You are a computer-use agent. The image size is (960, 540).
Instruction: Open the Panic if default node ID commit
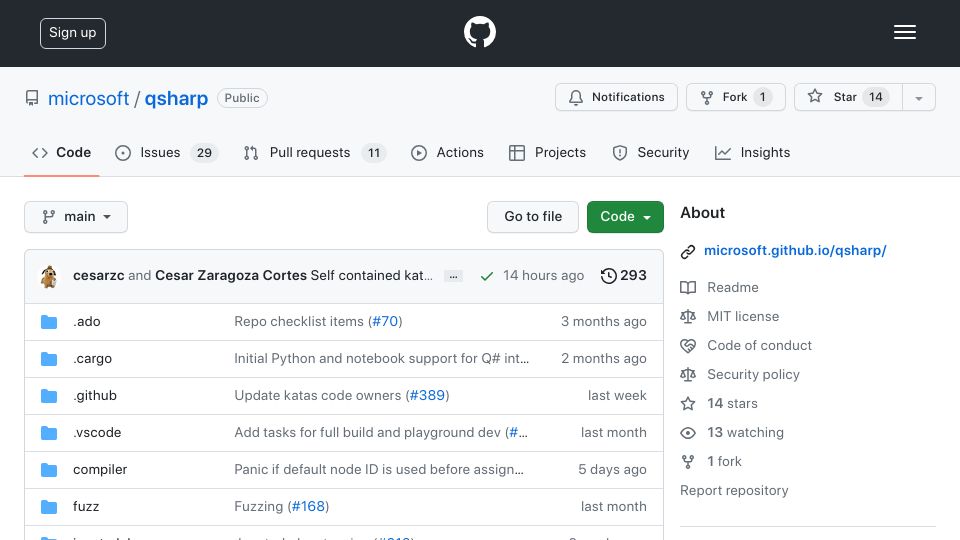coord(379,470)
